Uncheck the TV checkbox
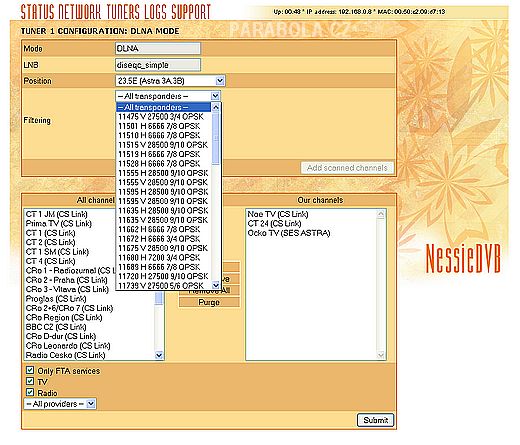 pos(30,381)
